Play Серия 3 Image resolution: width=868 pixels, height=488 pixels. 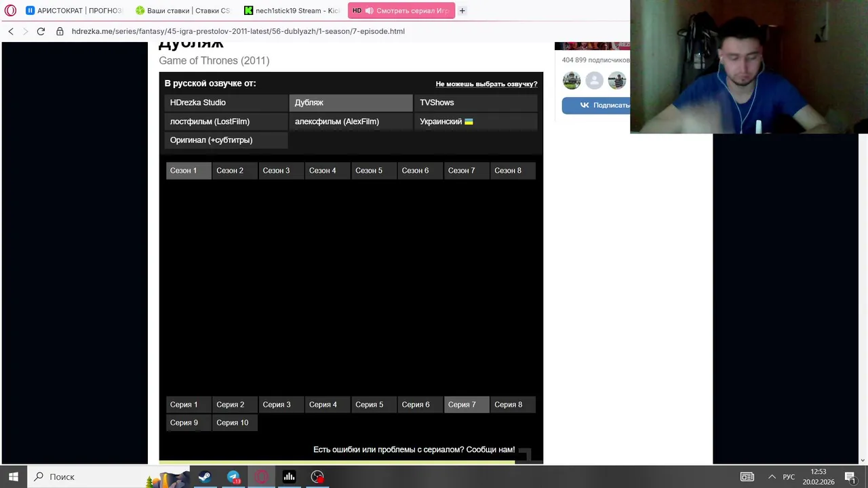[x=281, y=405]
